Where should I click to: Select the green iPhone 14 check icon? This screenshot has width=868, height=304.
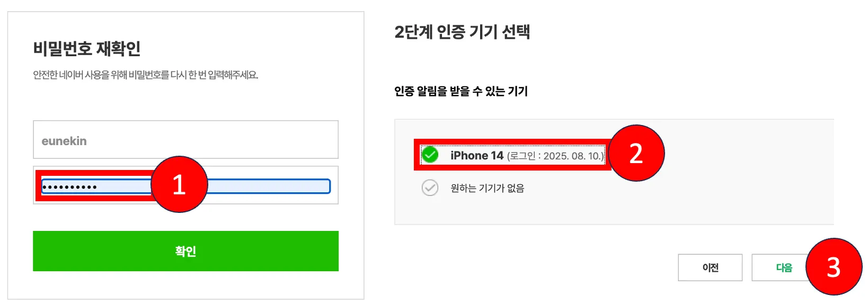430,155
